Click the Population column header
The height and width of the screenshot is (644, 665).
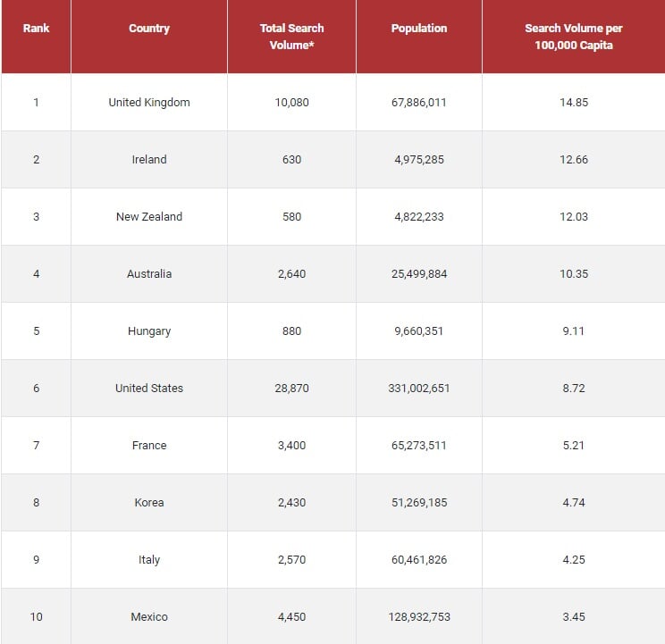click(418, 29)
